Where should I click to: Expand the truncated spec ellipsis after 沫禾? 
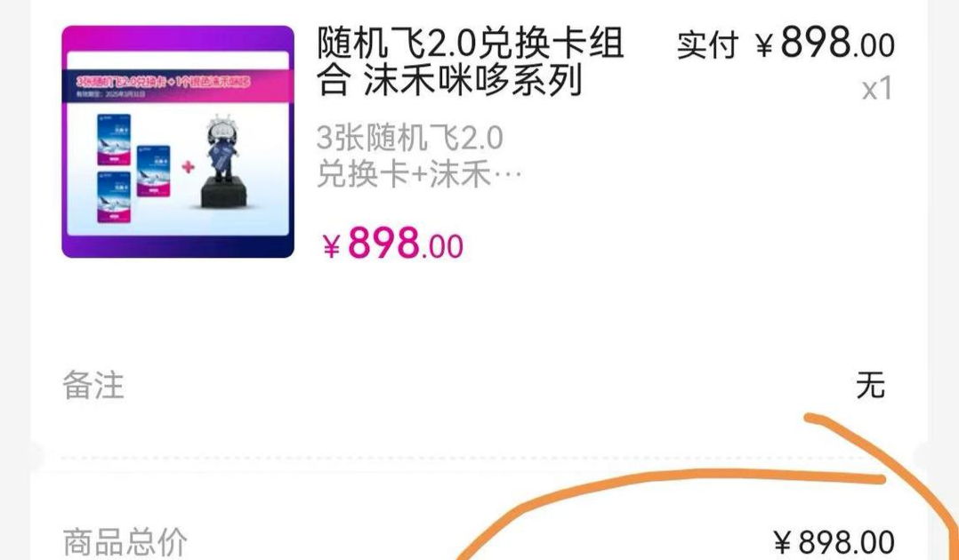508,177
